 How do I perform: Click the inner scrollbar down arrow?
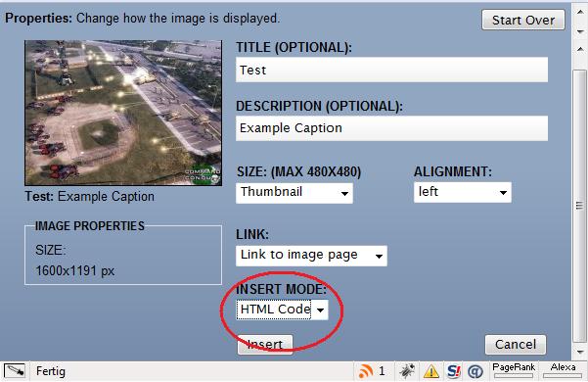pyautogui.click(x=580, y=352)
